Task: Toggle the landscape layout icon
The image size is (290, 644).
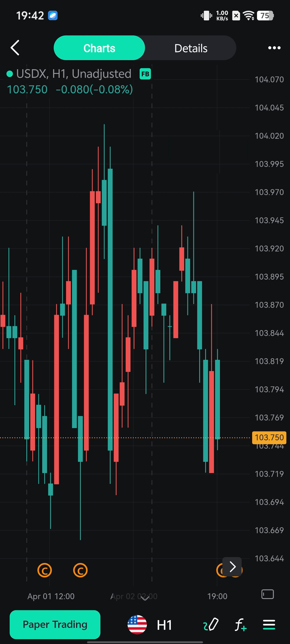Action: (267, 594)
